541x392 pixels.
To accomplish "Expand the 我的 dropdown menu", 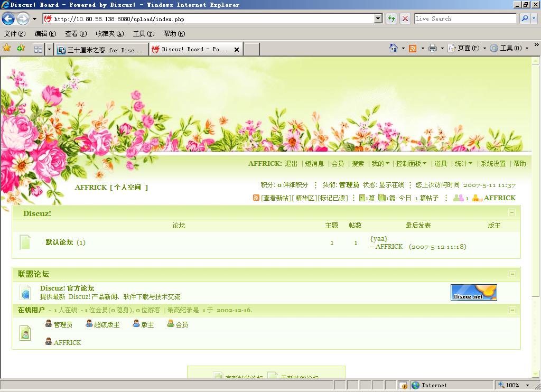I will (387, 164).
